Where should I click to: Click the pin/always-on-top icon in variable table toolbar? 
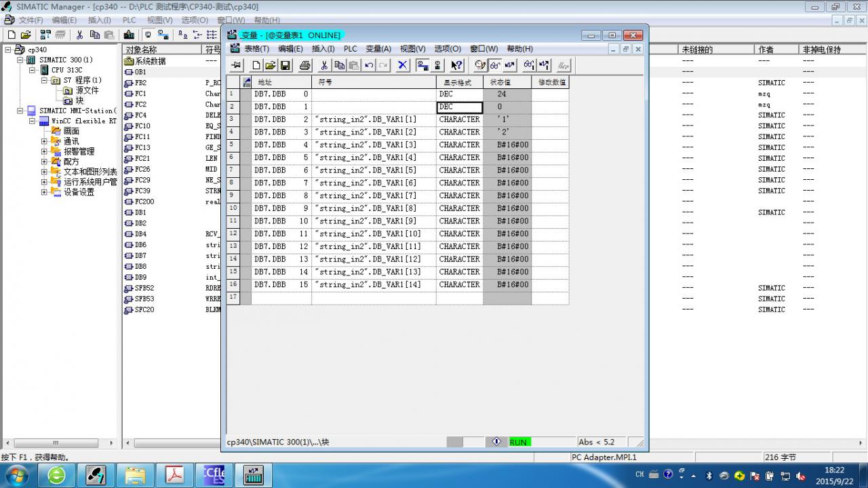tap(236, 65)
